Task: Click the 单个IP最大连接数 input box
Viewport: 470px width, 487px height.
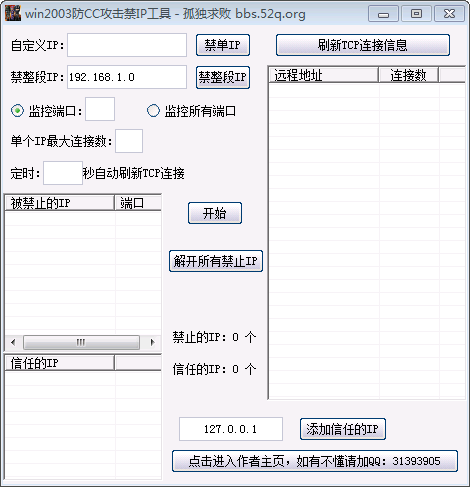Action: (x=129, y=141)
